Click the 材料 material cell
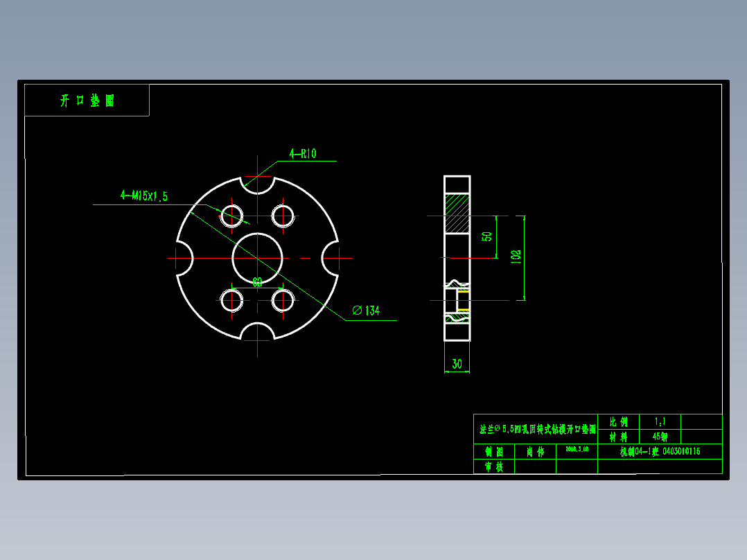 point(617,437)
